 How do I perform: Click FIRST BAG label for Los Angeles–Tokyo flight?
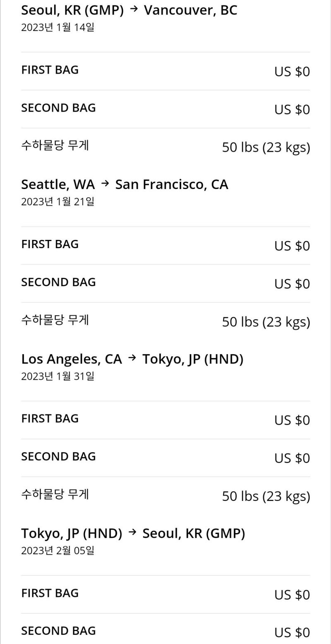click(x=50, y=419)
